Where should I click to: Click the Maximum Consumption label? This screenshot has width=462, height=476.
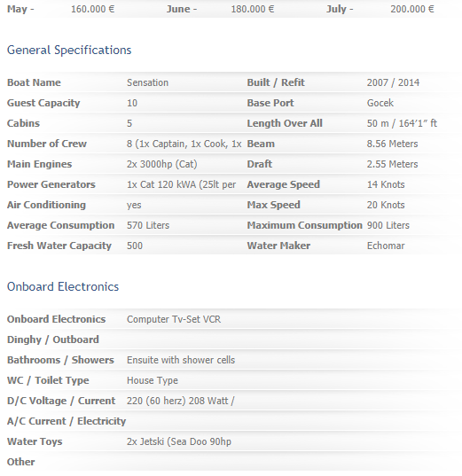(305, 225)
